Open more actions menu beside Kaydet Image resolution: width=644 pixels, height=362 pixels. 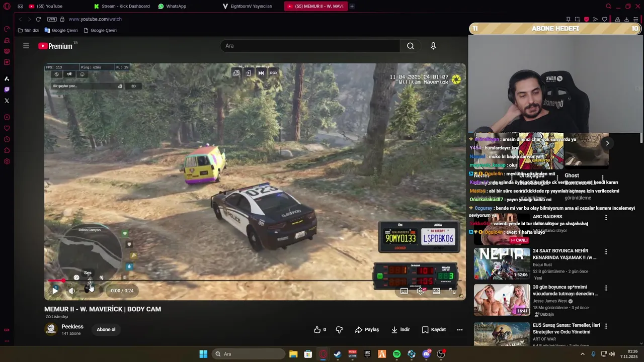(459, 330)
